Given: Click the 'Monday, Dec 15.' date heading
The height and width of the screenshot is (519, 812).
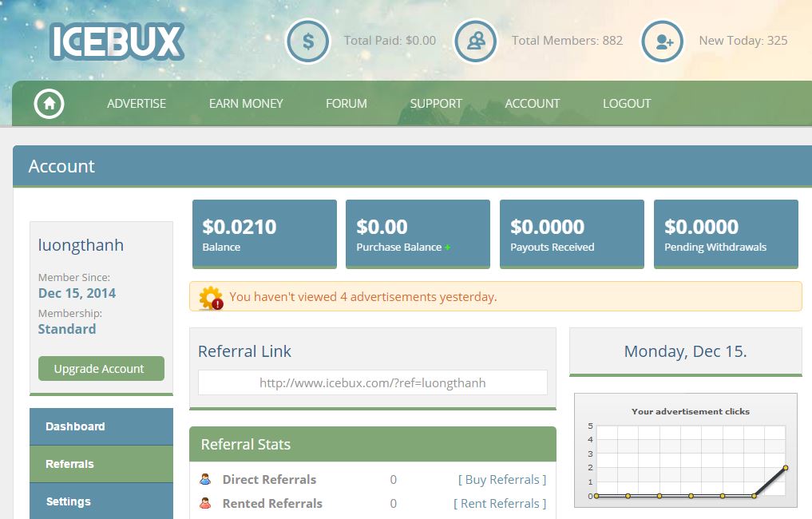Looking at the screenshot, I should coord(686,351).
